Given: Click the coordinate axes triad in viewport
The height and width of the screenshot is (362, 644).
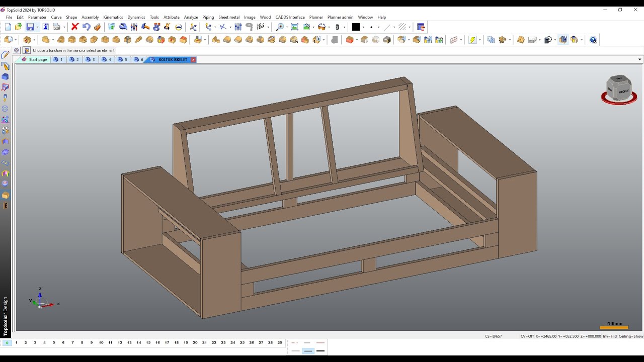Looking at the screenshot, I should [x=43, y=299].
